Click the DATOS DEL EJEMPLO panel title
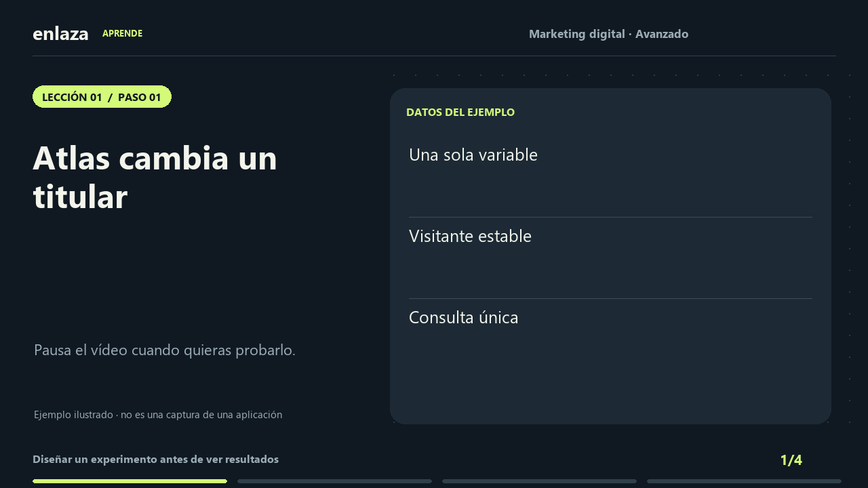The width and height of the screenshot is (868, 488). pyautogui.click(x=460, y=113)
